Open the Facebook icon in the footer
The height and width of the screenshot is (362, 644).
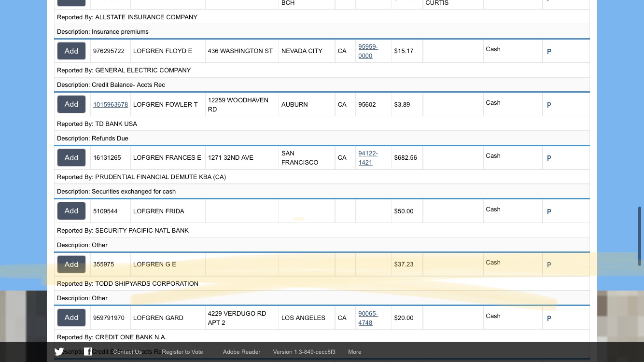coord(88,351)
